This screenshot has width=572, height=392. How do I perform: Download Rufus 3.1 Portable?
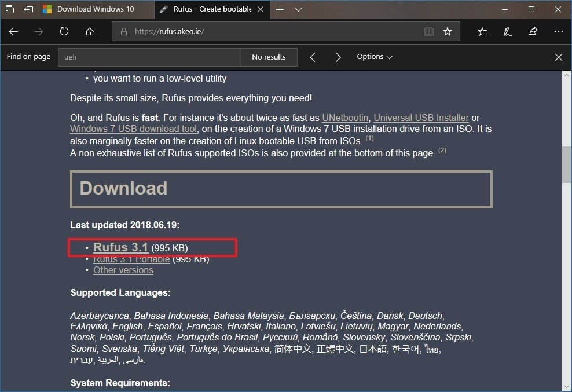pos(131,259)
